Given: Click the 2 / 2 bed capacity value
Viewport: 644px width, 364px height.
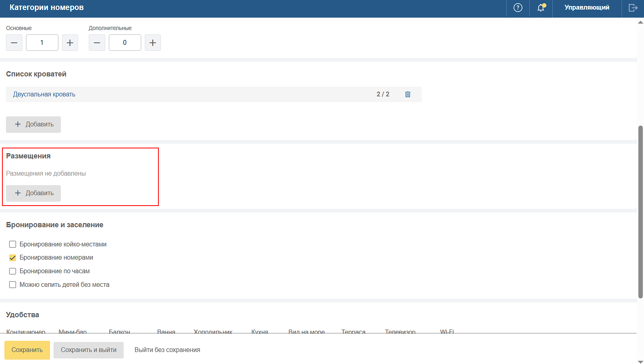Looking at the screenshot, I should [383, 94].
